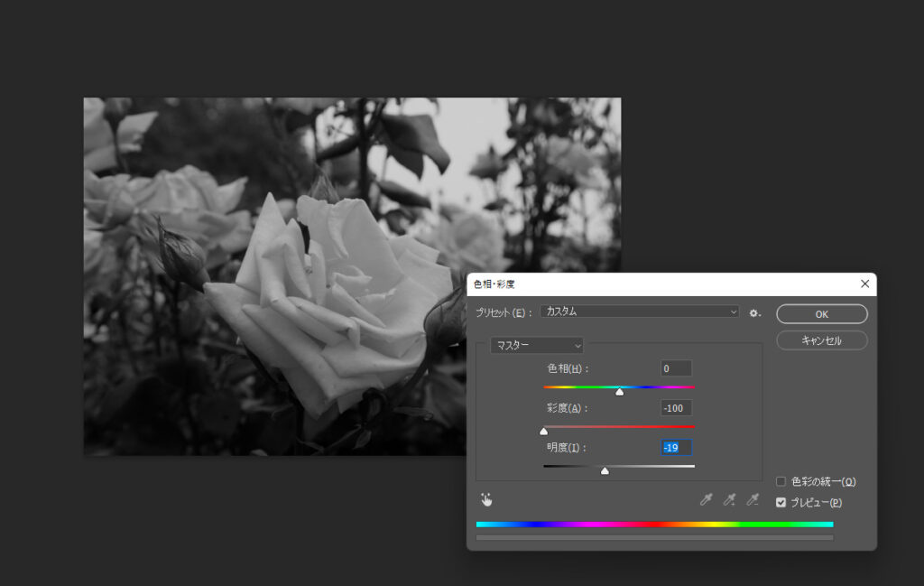Click the 彩度 value field showing -100

coord(676,408)
